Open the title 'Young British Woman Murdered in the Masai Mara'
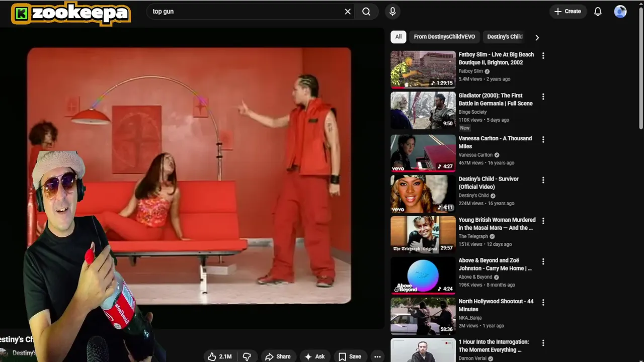Screen dimensions: 644x362 497,224
